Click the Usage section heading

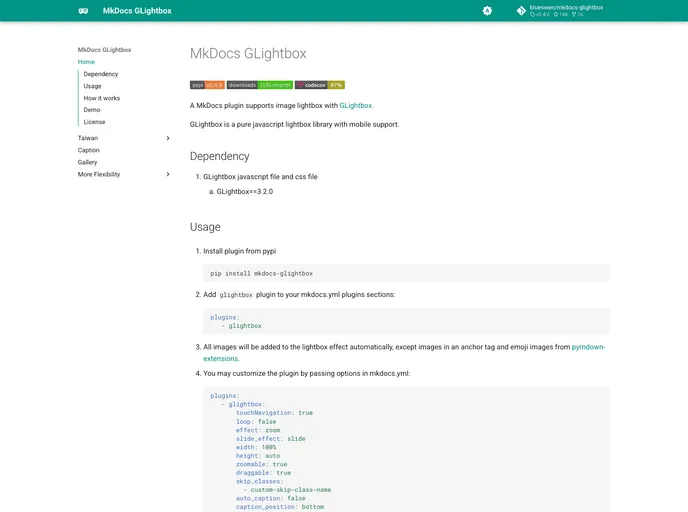coord(205,227)
